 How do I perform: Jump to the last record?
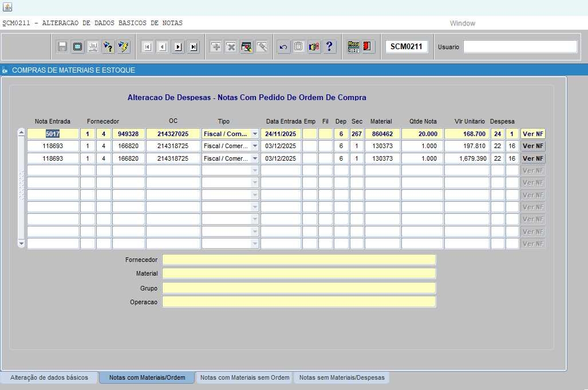[x=194, y=47]
